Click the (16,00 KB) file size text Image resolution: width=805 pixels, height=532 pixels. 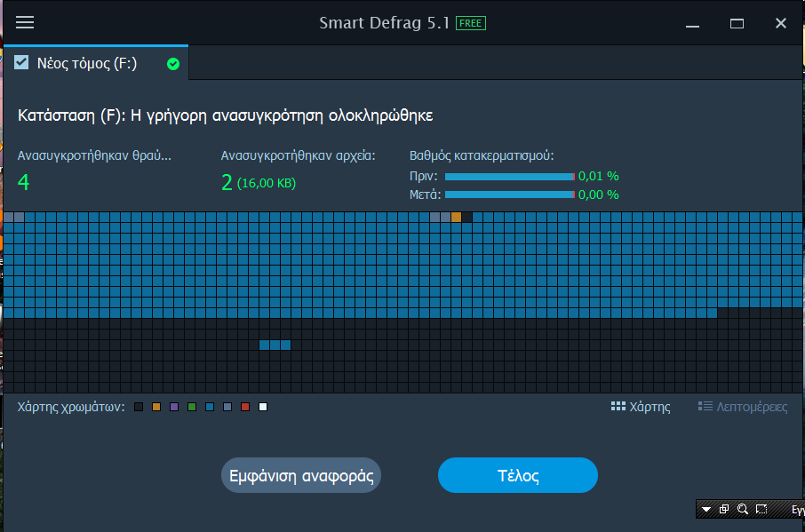[x=267, y=183]
